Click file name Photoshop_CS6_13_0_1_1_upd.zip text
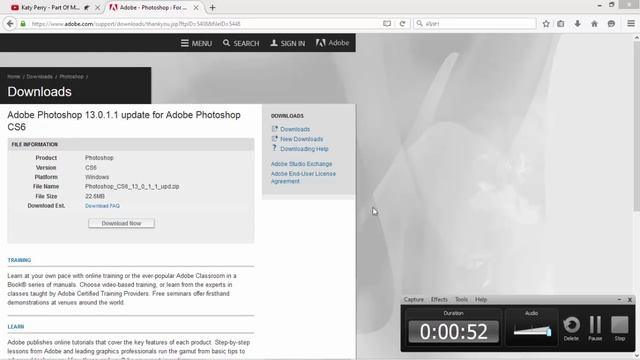 132,187
